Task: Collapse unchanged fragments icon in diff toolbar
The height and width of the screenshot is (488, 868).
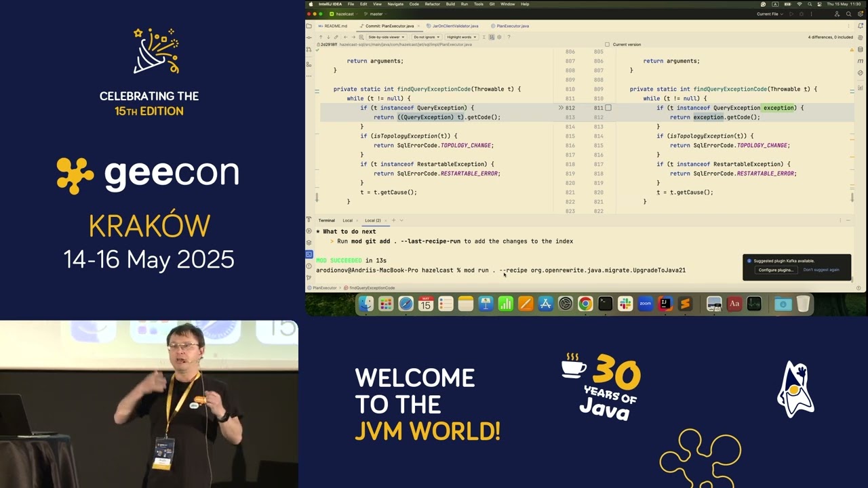Action: click(x=485, y=37)
